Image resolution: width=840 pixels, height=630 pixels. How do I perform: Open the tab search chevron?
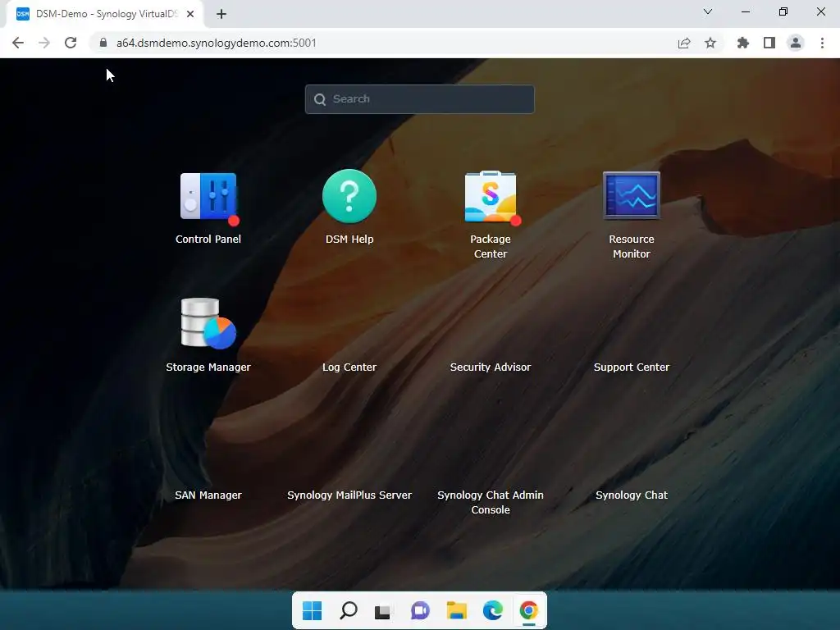point(708,11)
